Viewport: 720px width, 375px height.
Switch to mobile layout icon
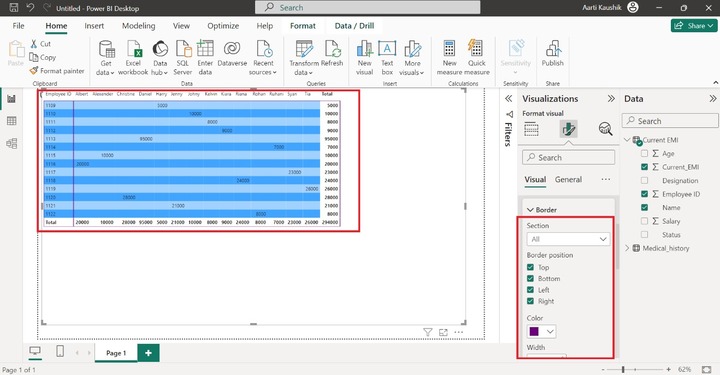[x=60, y=352]
